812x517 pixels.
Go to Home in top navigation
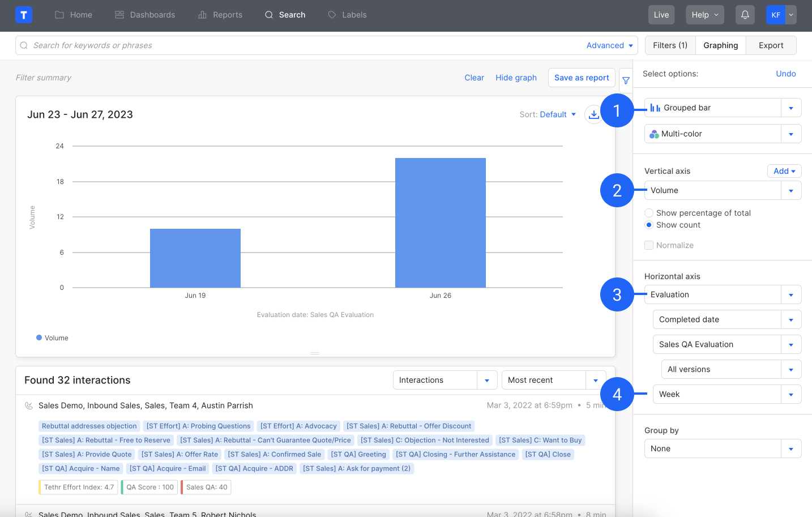click(x=74, y=15)
